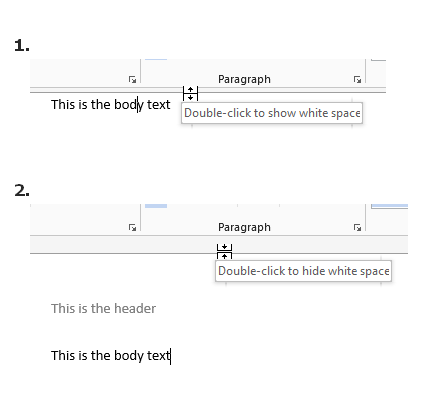The width and height of the screenshot is (438, 419).
Task: Click Font group dialog launcher in step 2
Action: (x=132, y=228)
